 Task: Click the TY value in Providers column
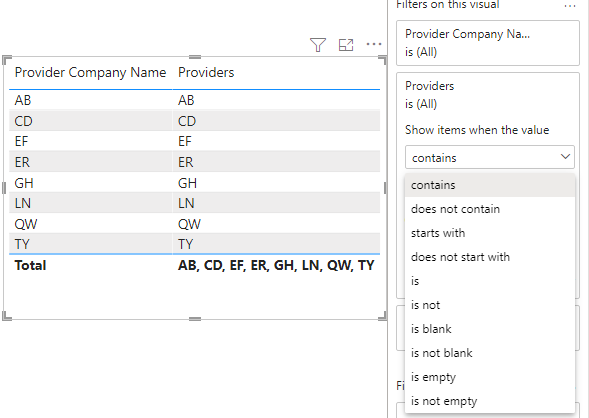[x=185, y=244]
